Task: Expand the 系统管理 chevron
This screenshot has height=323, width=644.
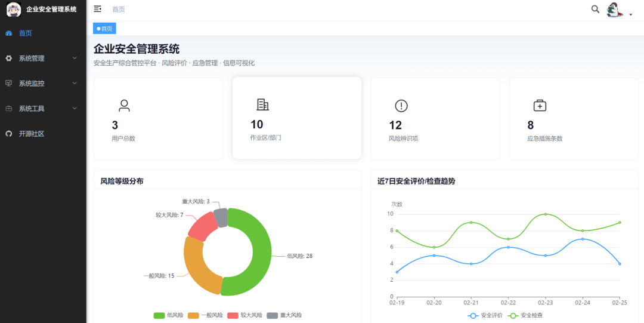Action: click(x=75, y=58)
